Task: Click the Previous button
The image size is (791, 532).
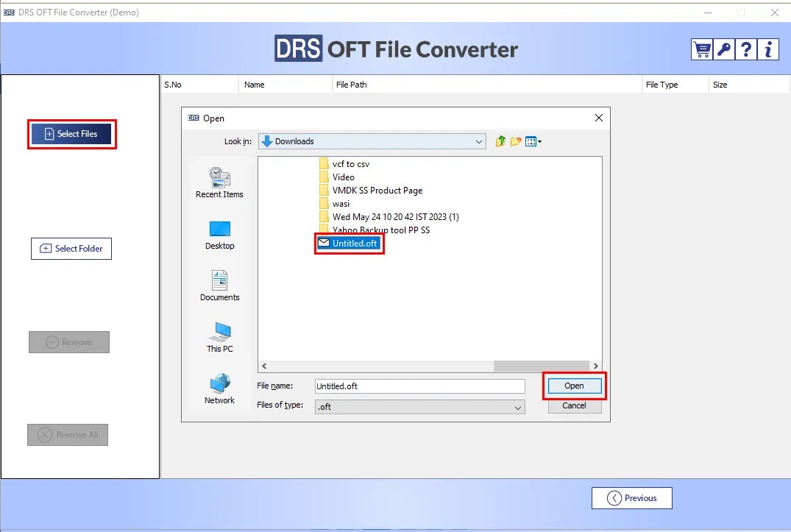Action: coord(631,498)
